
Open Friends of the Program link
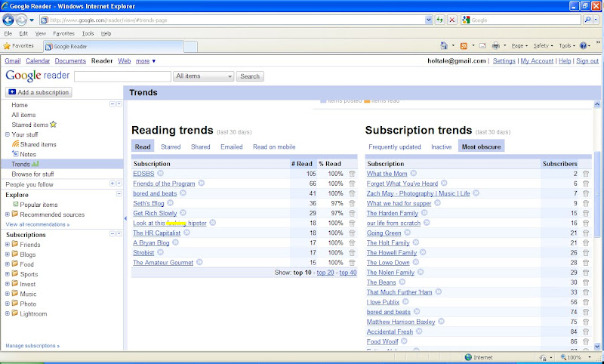(164, 184)
